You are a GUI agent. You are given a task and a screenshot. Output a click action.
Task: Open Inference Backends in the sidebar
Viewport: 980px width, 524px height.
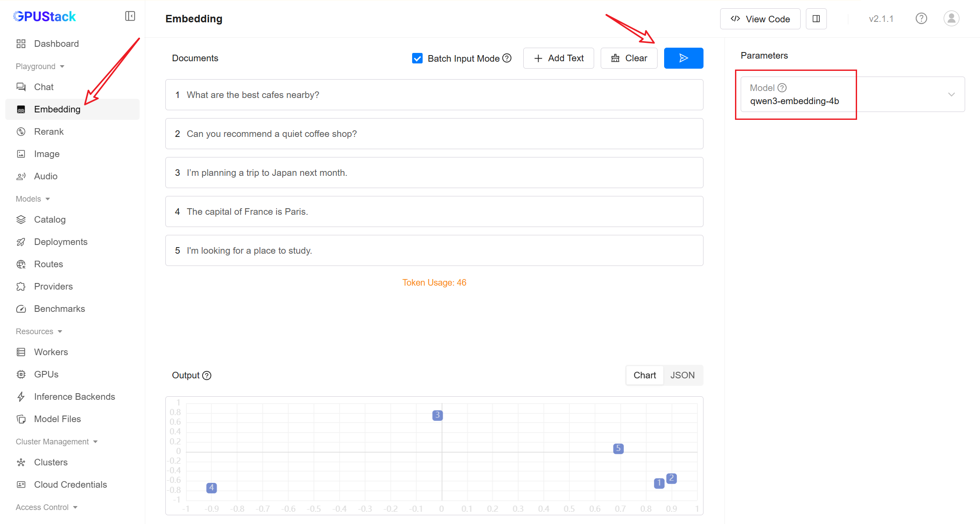74,397
